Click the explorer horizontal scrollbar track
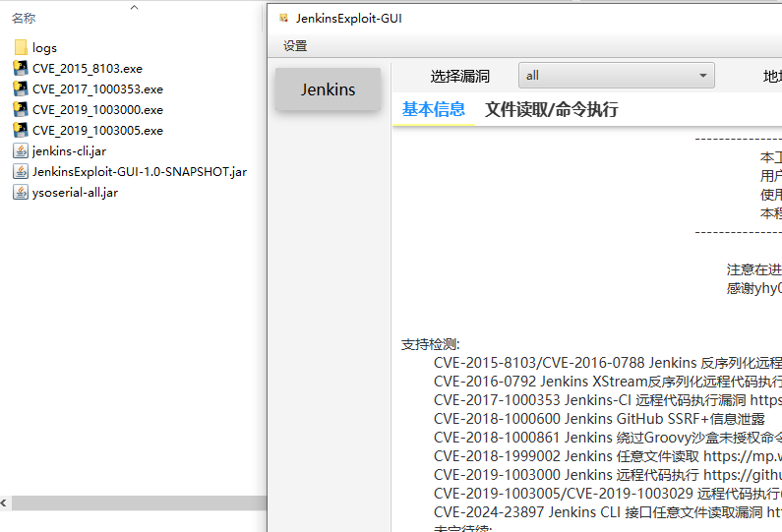The height and width of the screenshot is (532, 782). coord(139,503)
